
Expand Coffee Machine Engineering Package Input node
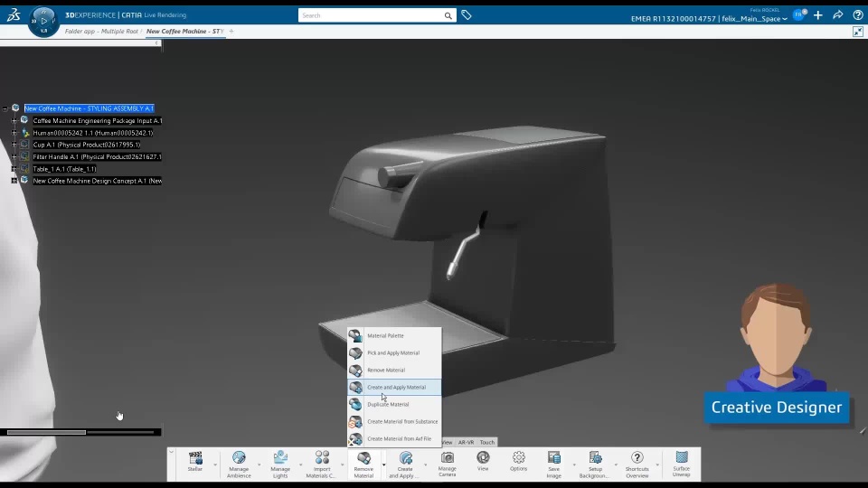point(14,120)
